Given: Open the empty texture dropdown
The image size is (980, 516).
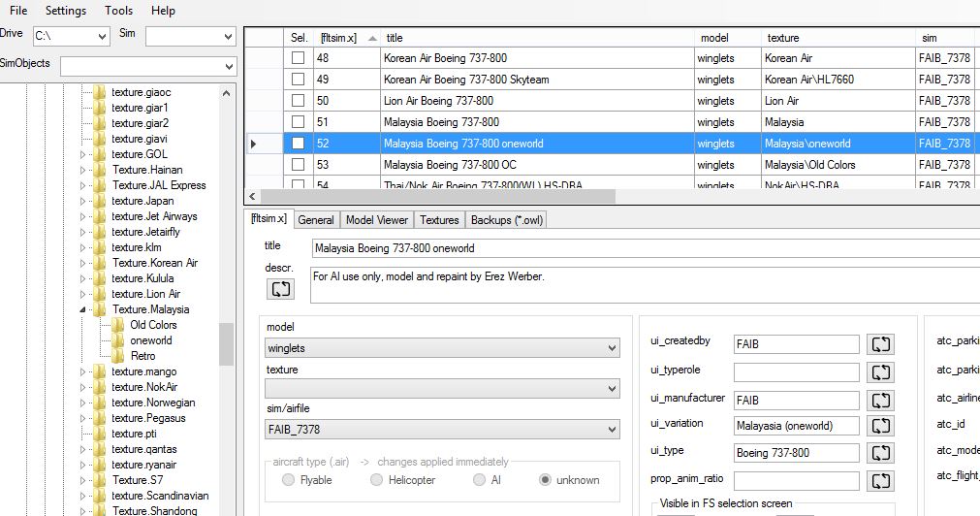Looking at the screenshot, I should click(x=442, y=389).
